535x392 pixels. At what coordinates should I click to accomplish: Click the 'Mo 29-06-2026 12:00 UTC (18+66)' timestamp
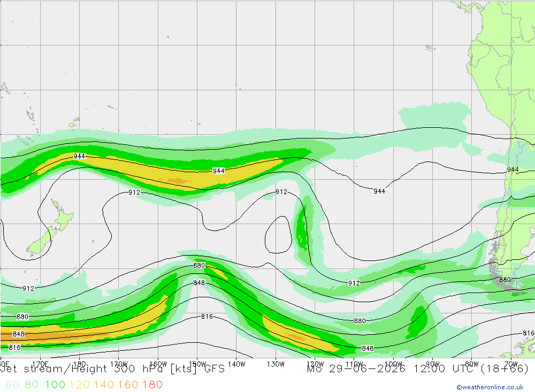click(x=418, y=369)
